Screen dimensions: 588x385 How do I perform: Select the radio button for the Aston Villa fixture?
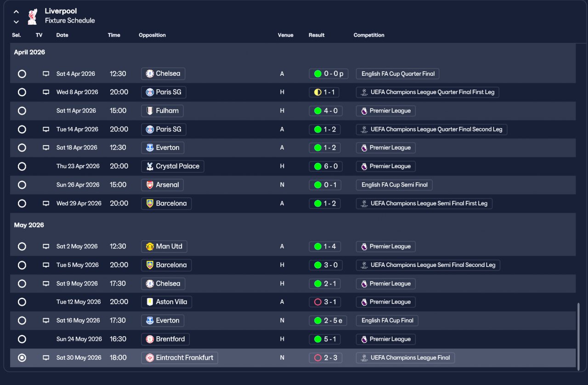point(22,302)
